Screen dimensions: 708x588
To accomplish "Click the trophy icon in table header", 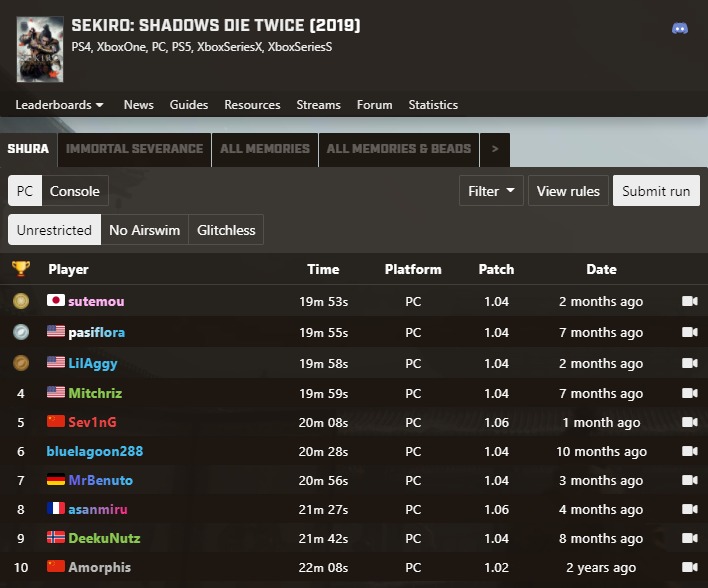I will (20, 268).
